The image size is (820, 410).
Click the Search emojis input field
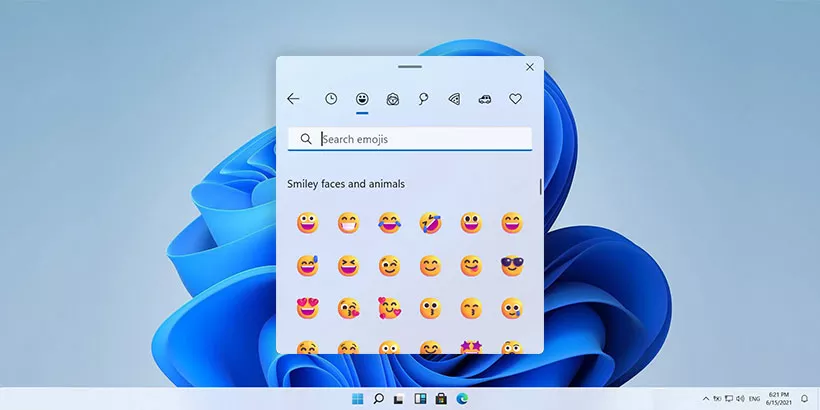410,139
